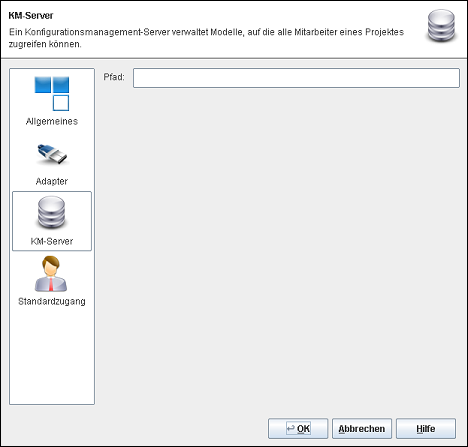The height and width of the screenshot is (447, 468).
Task: Click the KM-Server database icon in sidebar
Action: click(51, 212)
